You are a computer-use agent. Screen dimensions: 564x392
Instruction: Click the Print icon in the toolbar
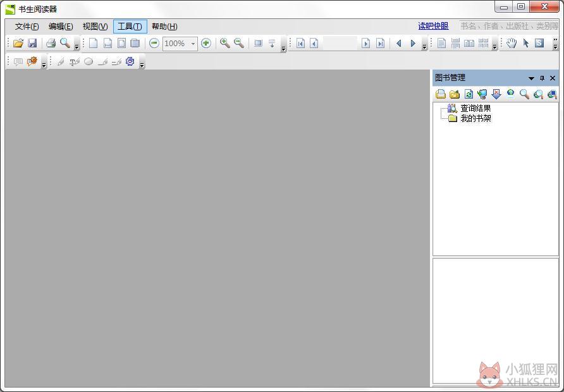tap(51, 44)
